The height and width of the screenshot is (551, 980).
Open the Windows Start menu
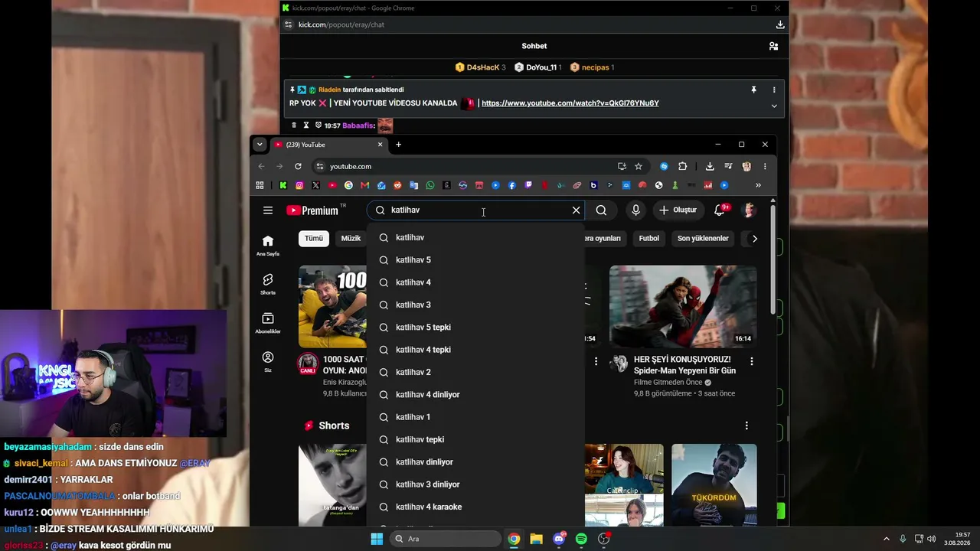pos(377,539)
